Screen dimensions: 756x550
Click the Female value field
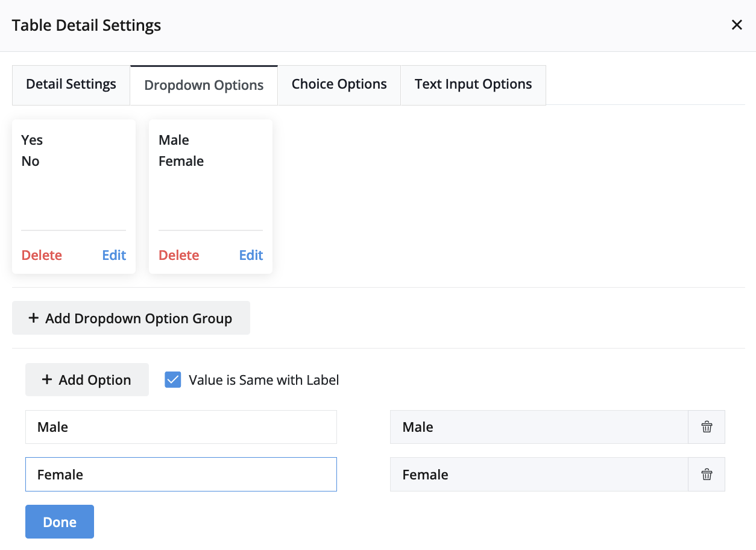(x=538, y=475)
